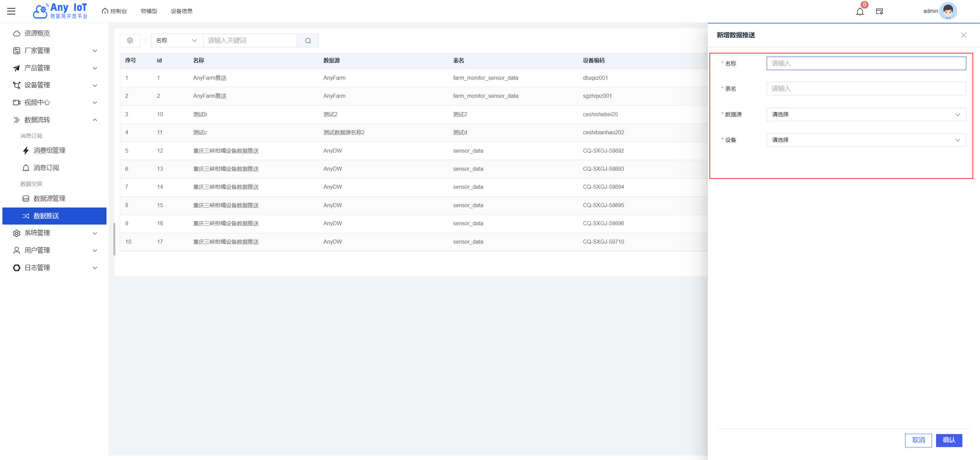Click the admin avatar picture
This screenshot has height=460, width=980.
click(x=948, y=11)
